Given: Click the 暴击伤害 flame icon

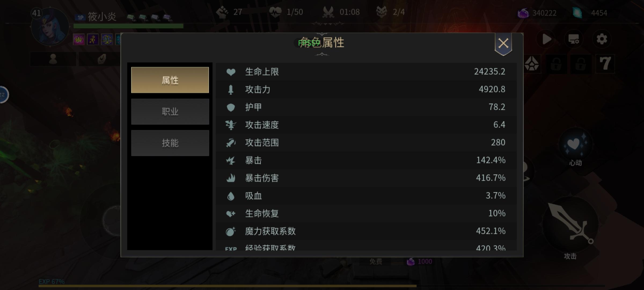Looking at the screenshot, I should (231, 178).
